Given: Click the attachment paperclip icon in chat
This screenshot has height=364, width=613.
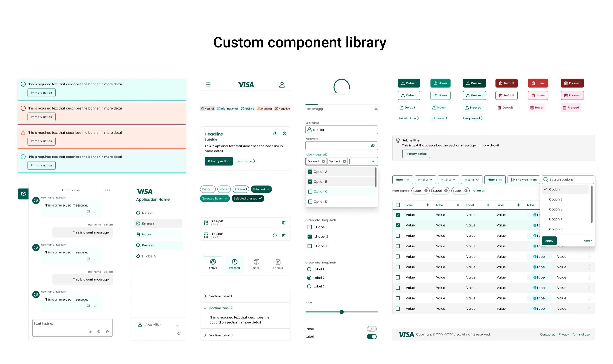Looking at the screenshot, I should [x=99, y=331].
